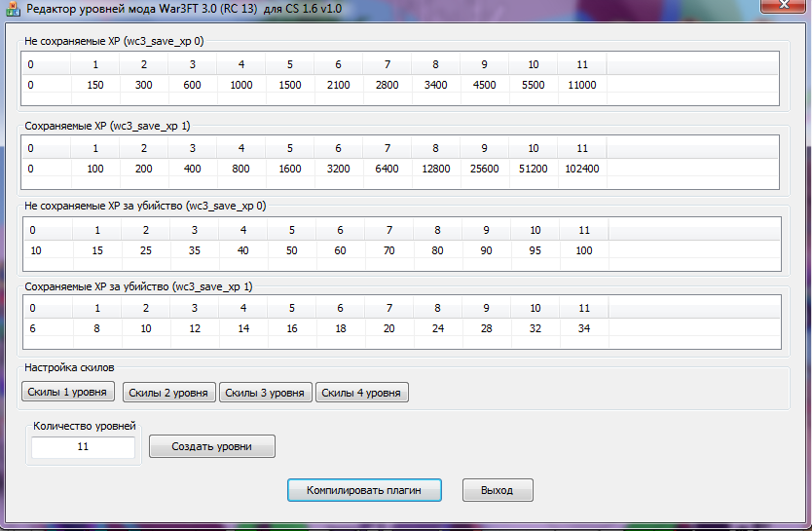The image size is (812, 531).
Task: Open the level 2 skills settings (Скилы 2 уровня)
Action: point(168,393)
